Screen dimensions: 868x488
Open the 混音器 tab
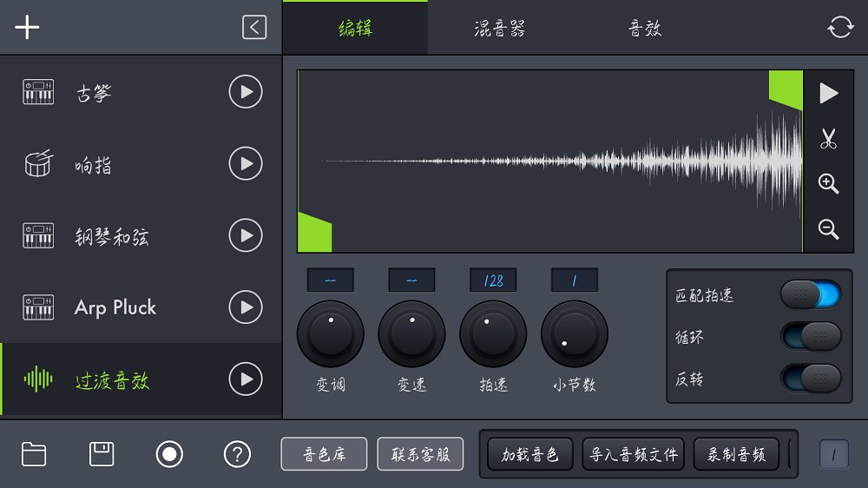pyautogui.click(x=499, y=28)
